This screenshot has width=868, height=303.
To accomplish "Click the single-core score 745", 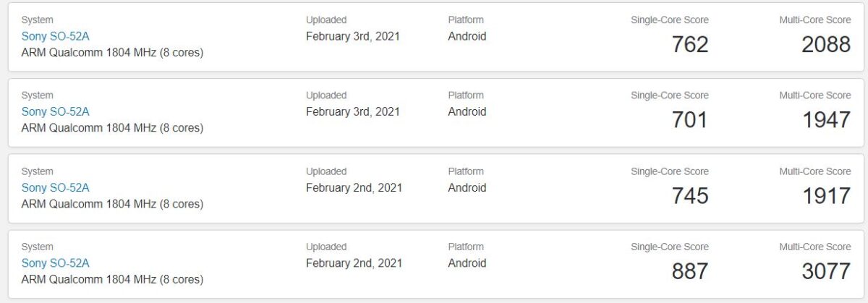I will click(689, 196).
